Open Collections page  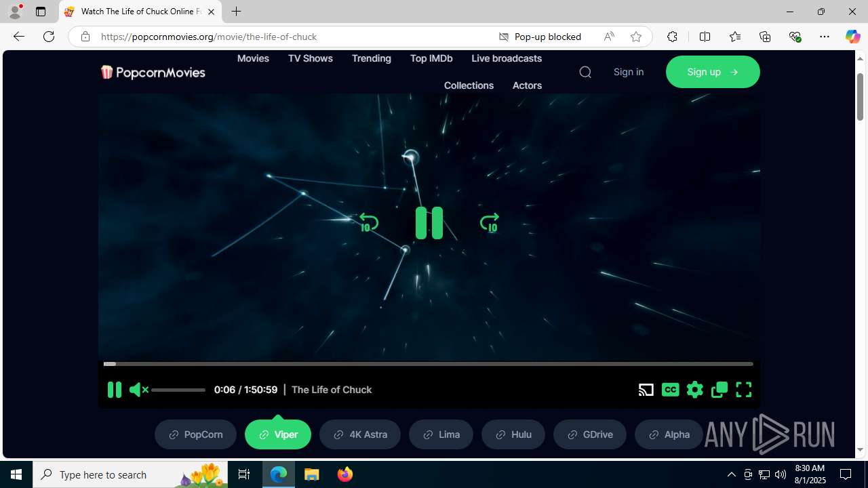469,85
